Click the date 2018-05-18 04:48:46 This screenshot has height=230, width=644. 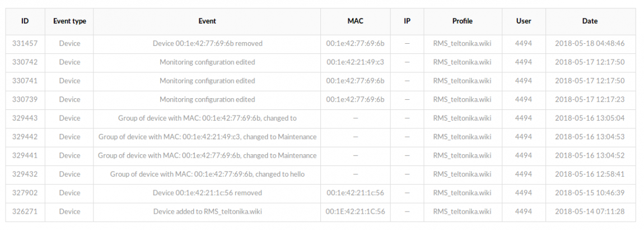tap(590, 43)
